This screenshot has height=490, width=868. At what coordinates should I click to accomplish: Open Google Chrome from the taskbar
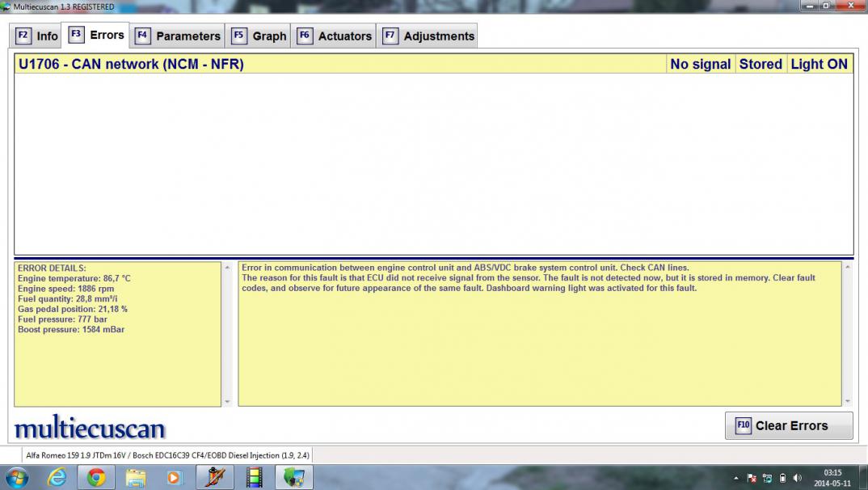coord(95,477)
